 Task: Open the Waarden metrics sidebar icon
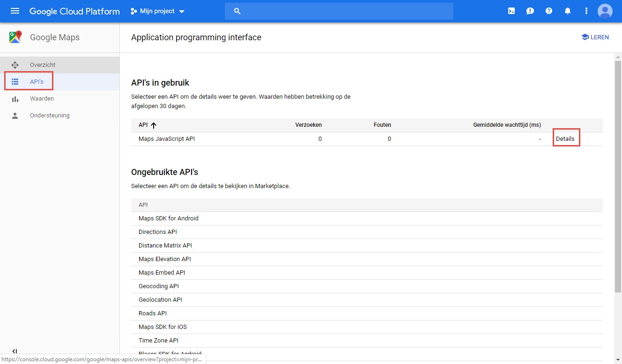[16, 98]
